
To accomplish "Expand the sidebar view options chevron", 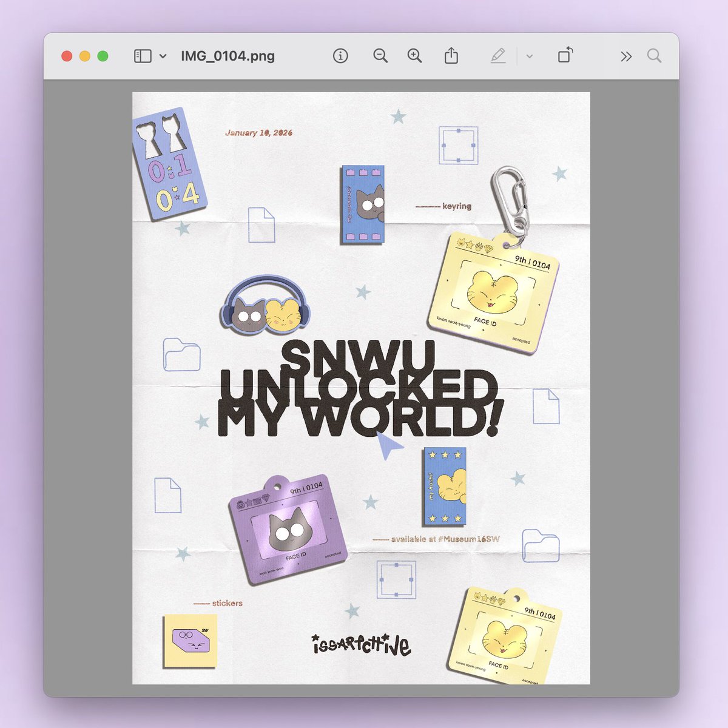I will [163, 56].
